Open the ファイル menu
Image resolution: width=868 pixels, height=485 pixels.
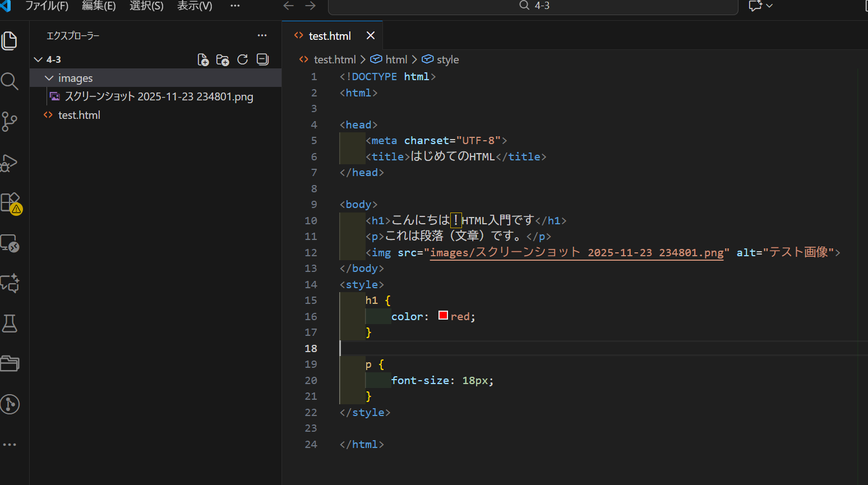tap(47, 6)
